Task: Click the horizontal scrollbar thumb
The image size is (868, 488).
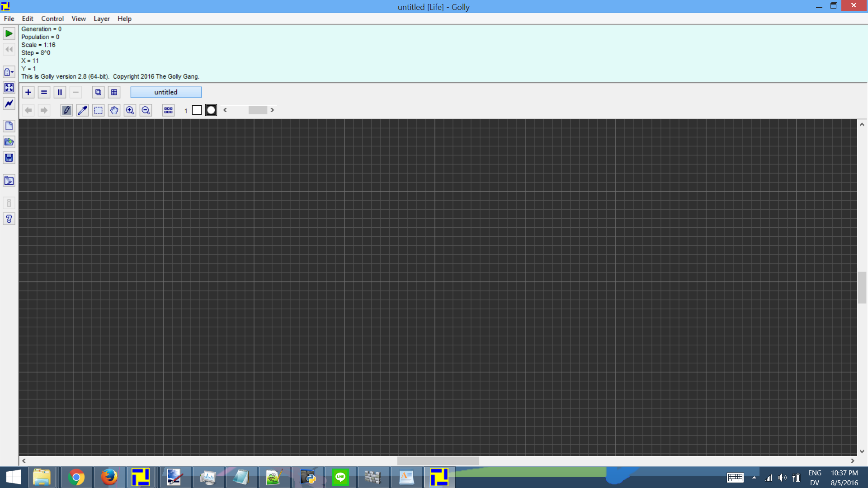Action: 438,460
